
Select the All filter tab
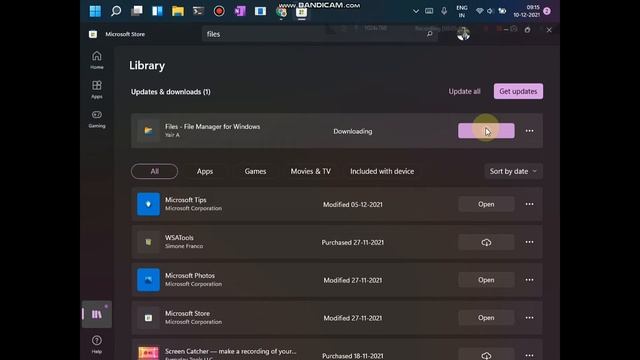click(x=154, y=171)
